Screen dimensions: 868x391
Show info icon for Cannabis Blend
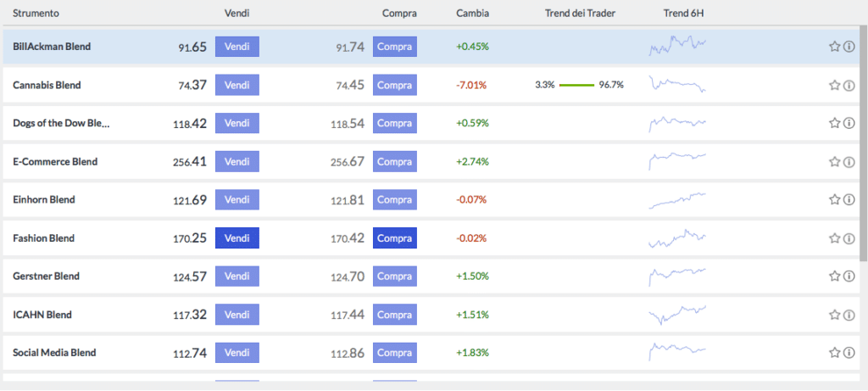[849, 85]
